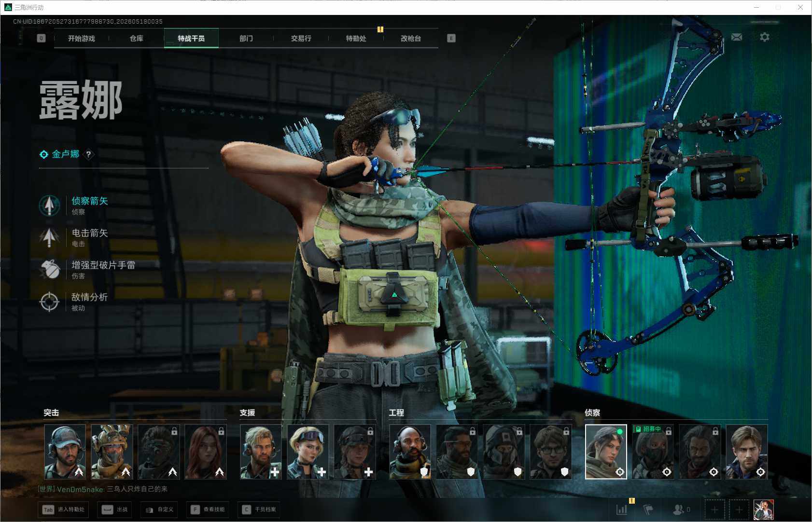Select the blonde support operator with goggles
812x522 pixels.
click(308, 452)
